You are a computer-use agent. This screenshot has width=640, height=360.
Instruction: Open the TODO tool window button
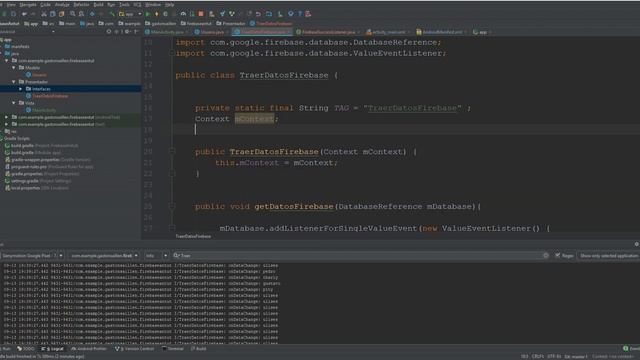(26, 349)
